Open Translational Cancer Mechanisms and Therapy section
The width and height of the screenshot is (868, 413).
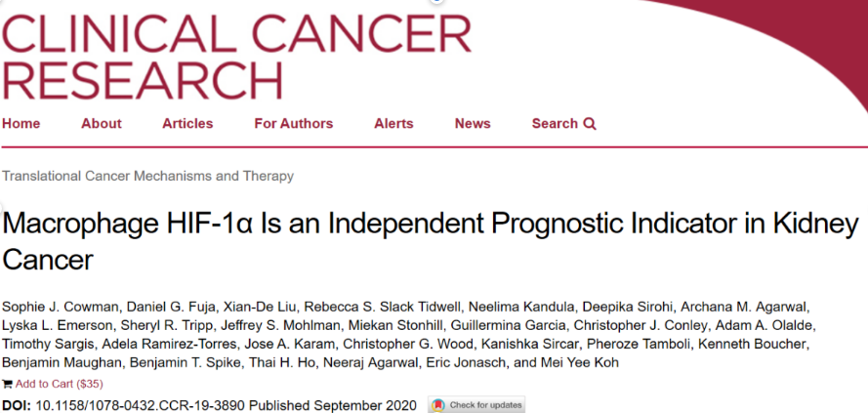point(147,177)
